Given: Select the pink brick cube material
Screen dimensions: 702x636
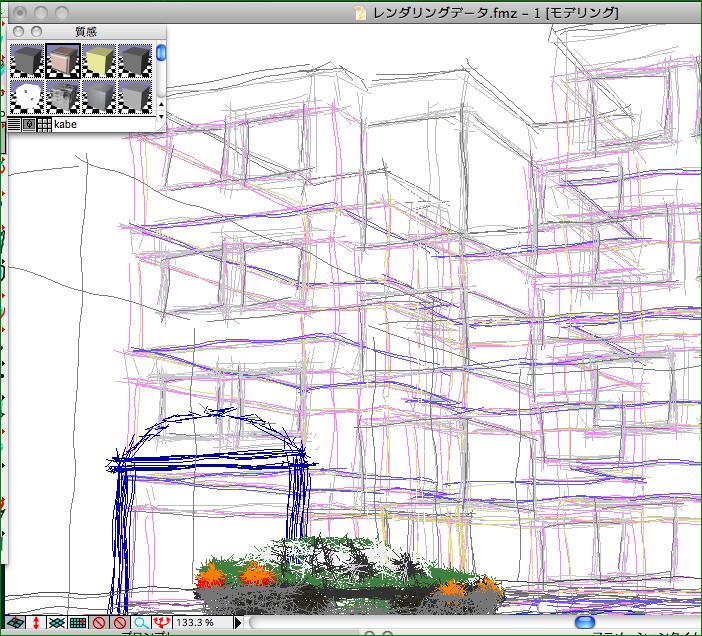Looking at the screenshot, I should click(63, 60).
